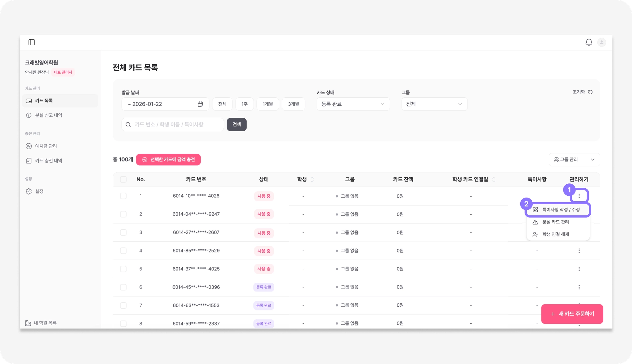Open the three-dot menu for row 6
This screenshot has width=632, height=364.
tap(579, 287)
